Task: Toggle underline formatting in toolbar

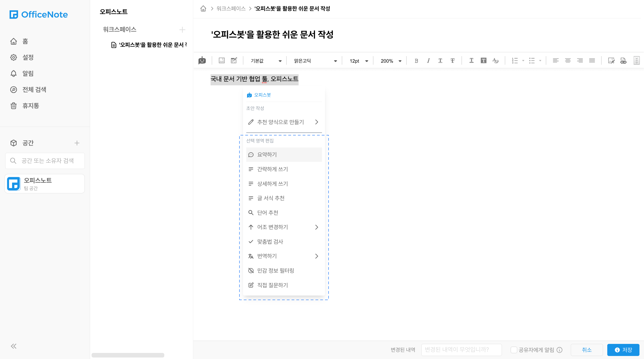Action: pos(440,61)
